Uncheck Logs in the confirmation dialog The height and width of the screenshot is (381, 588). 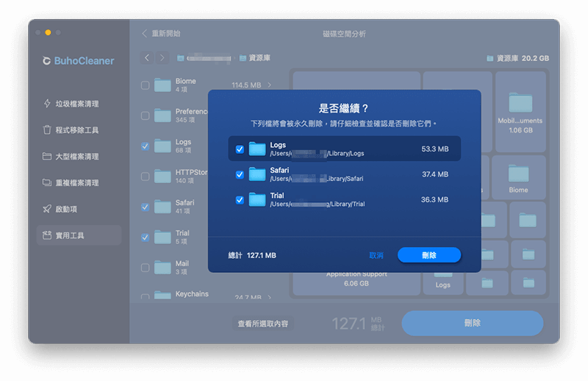coord(240,149)
